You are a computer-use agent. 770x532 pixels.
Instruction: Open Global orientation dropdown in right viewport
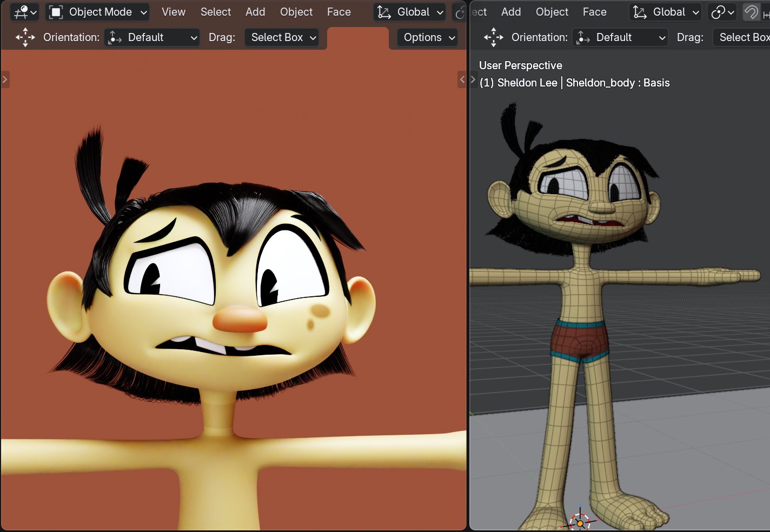click(x=666, y=12)
